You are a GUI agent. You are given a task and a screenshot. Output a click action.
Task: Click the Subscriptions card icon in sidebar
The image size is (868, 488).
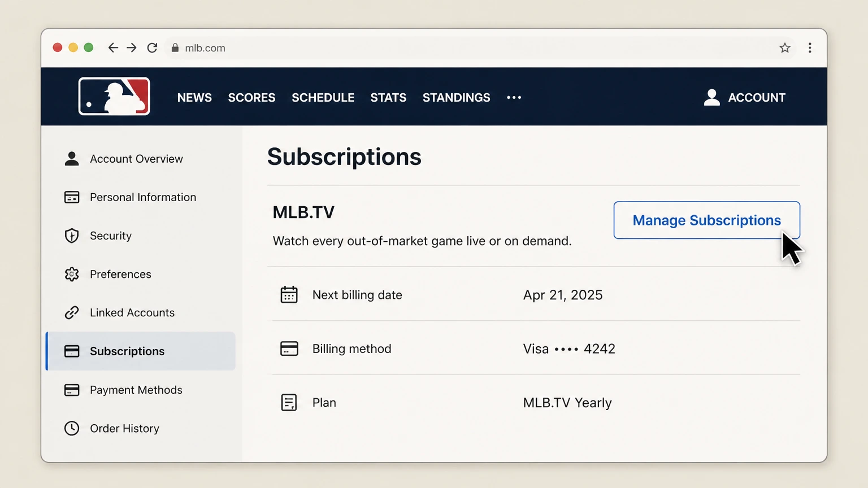click(x=72, y=351)
